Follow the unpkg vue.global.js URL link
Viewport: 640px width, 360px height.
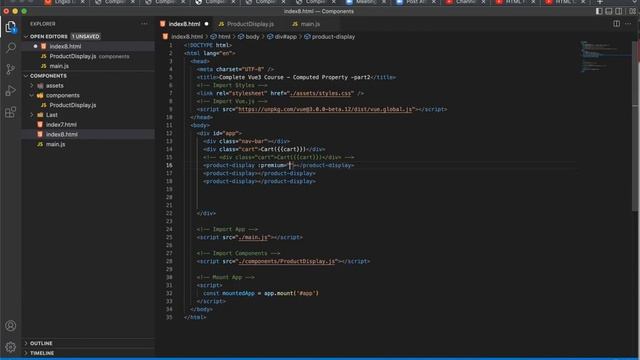coord(325,109)
